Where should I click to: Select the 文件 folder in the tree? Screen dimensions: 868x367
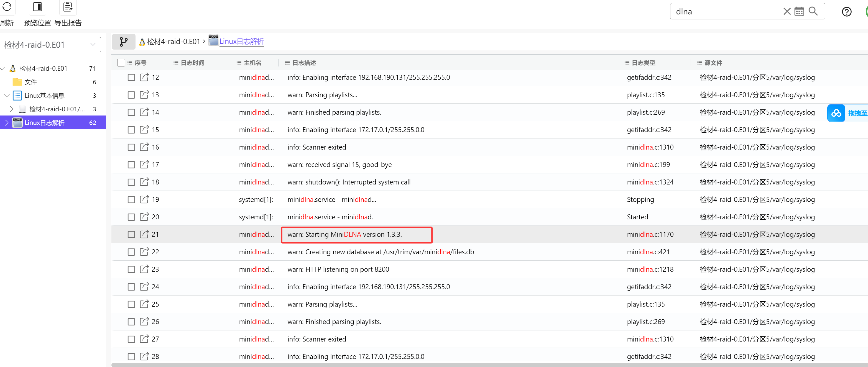point(30,82)
